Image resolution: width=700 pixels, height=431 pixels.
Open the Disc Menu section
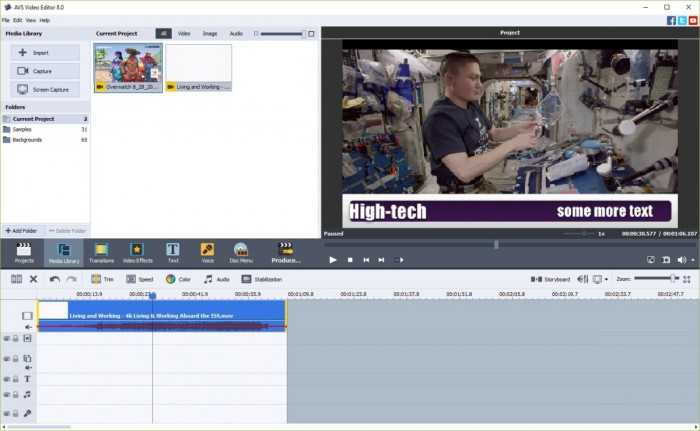click(x=241, y=253)
